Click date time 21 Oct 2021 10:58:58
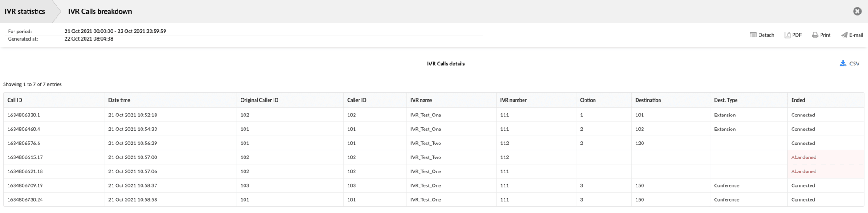The image size is (868, 213). pos(133,199)
